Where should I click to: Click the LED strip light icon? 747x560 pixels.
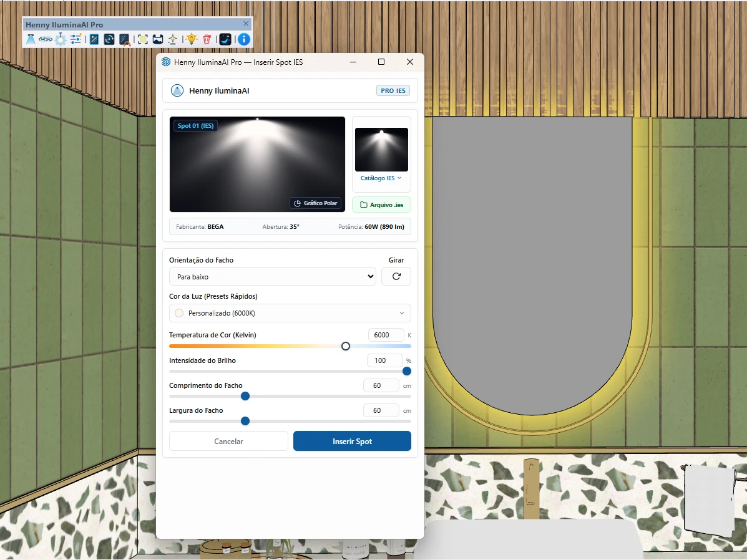click(x=46, y=39)
